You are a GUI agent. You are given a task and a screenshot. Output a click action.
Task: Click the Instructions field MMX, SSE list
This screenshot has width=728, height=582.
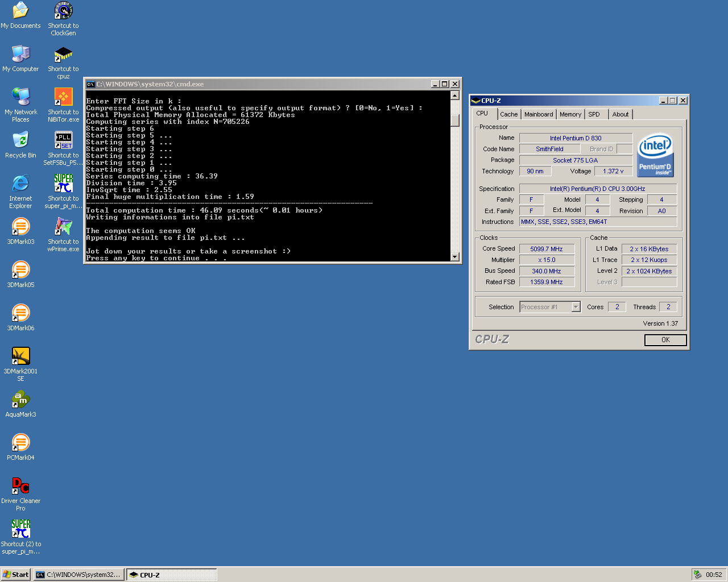[598, 222]
